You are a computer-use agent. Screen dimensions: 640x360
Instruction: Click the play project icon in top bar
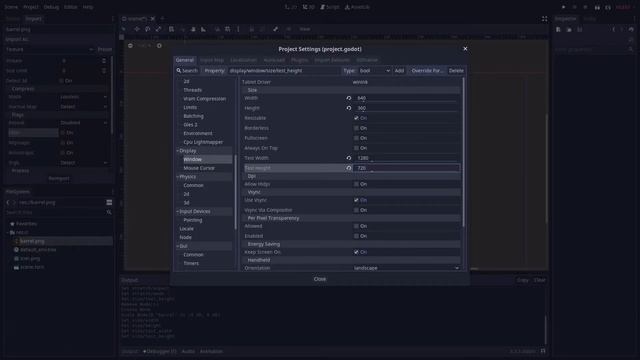[563, 7]
